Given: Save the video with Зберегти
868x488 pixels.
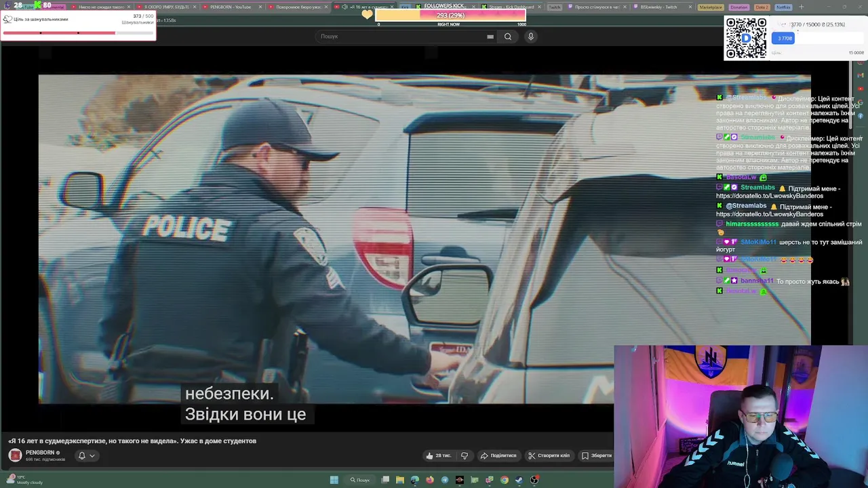Looking at the screenshot, I should (597, 455).
